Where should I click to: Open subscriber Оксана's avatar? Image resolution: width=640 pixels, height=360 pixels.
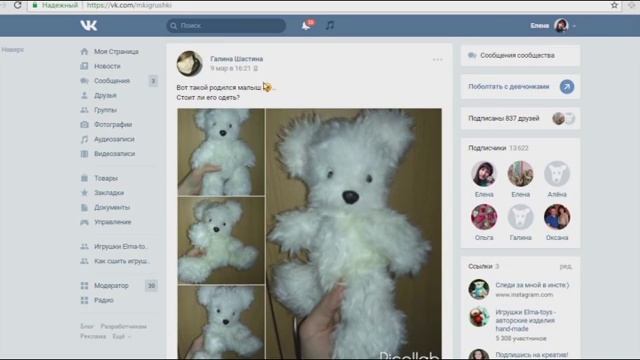(x=557, y=217)
